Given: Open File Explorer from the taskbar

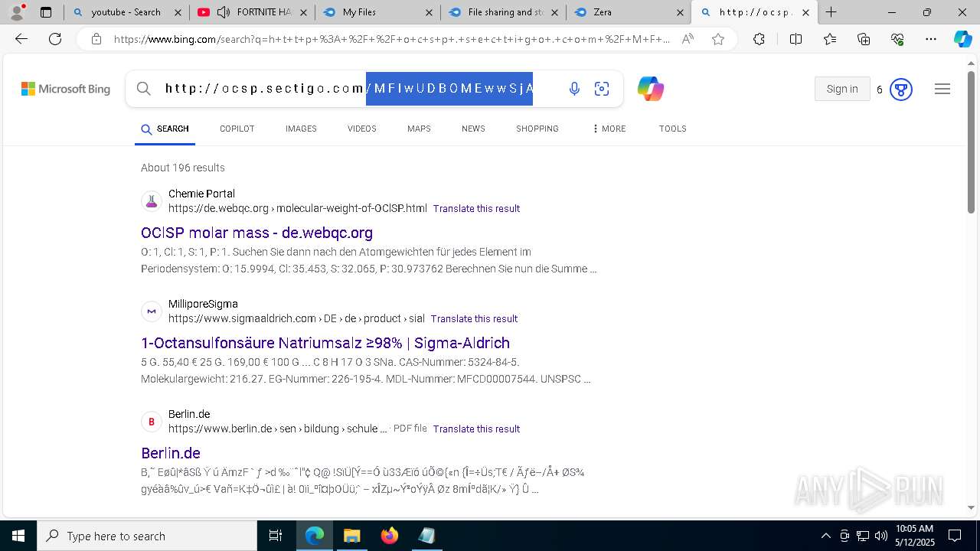Looking at the screenshot, I should (x=351, y=536).
